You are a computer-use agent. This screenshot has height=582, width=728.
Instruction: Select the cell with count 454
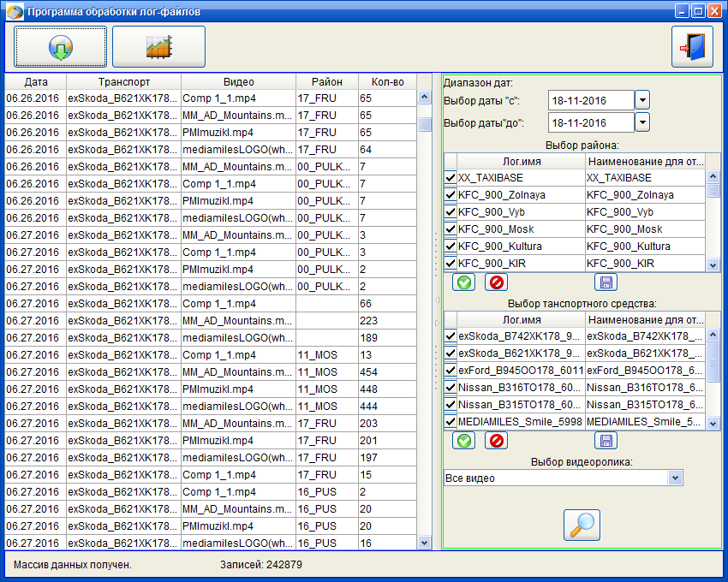click(x=387, y=372)
